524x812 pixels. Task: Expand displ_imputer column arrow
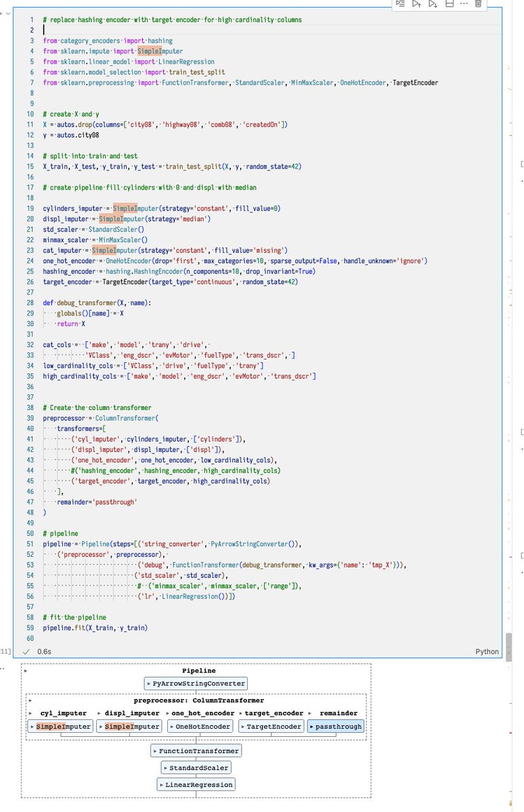(99, 713)
